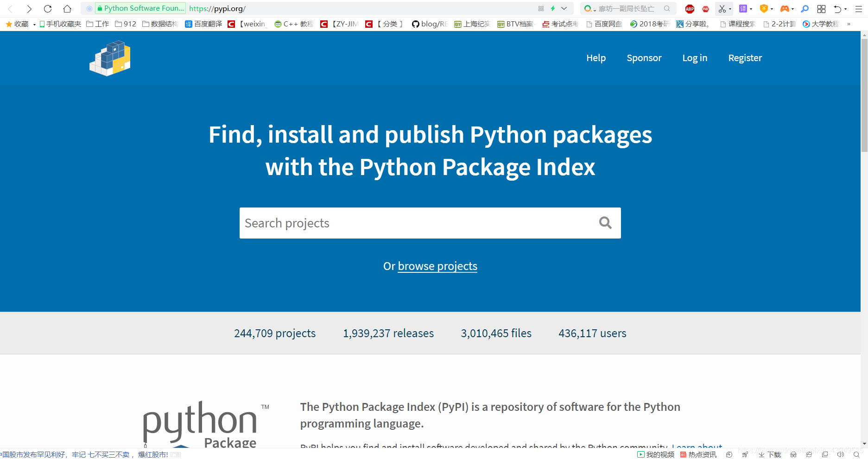Image resolution: width=868 pixels, height=459 pixels.
Task: Click the purple translate extension icon
Action: (x=743, y=9)
